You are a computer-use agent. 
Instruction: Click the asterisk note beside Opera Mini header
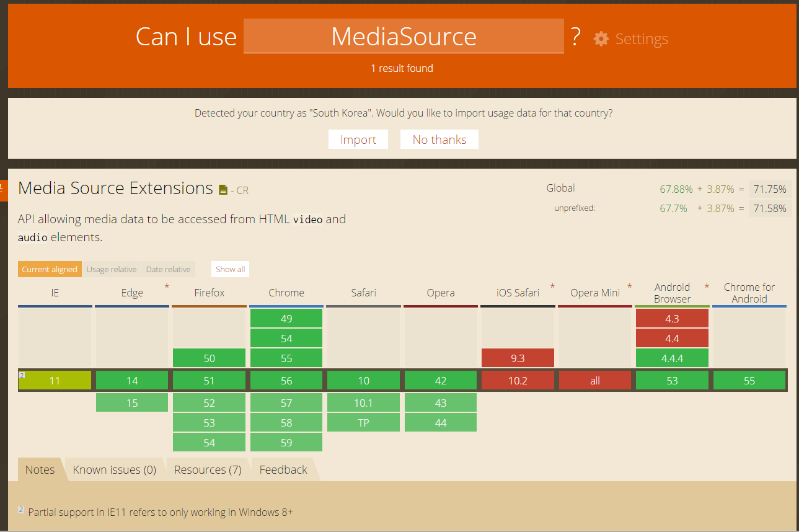click(x=629, y=286)
